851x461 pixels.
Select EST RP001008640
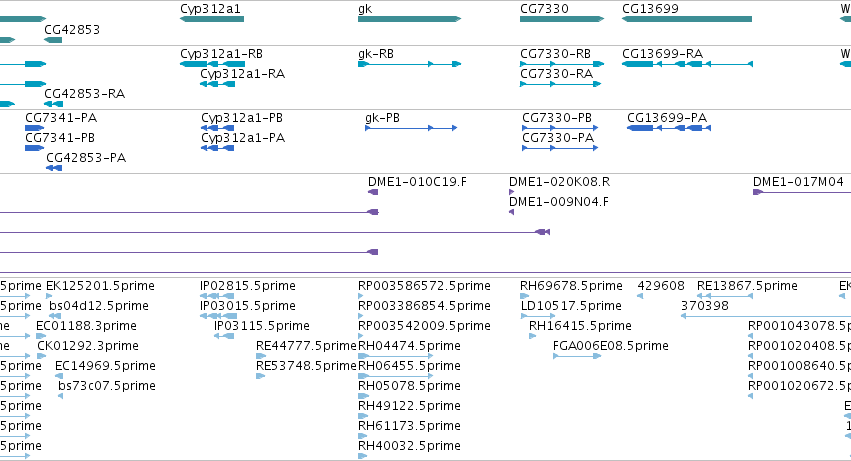tap(799, 367)
